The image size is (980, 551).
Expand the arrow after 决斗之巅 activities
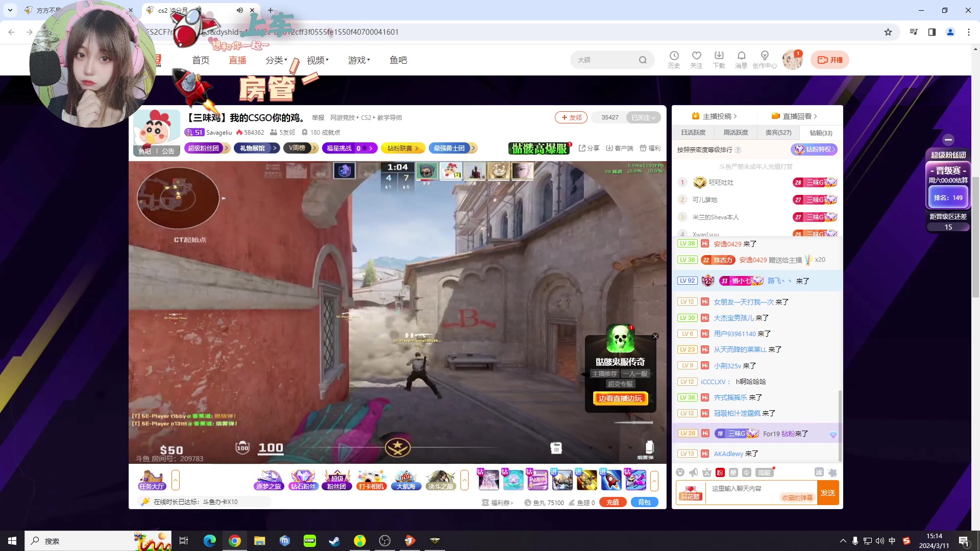coord(464,480)
